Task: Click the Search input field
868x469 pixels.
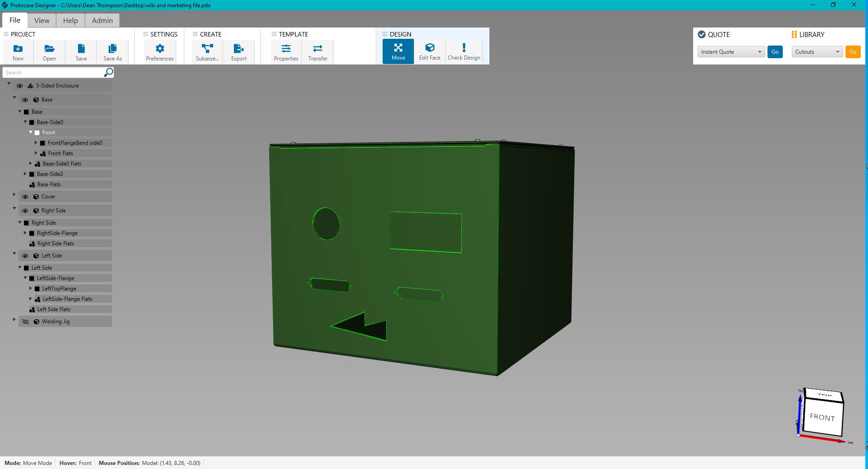Action: pos(53,73)
